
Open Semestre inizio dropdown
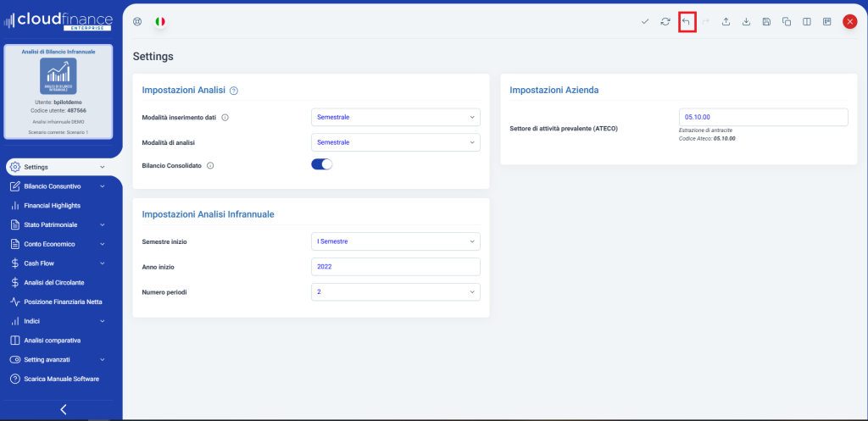[396, 241]
